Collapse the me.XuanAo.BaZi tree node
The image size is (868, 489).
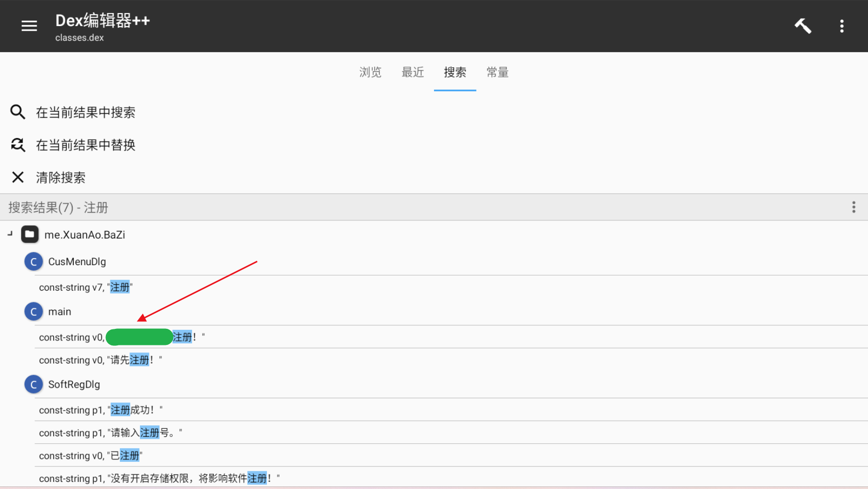point(10,234)
